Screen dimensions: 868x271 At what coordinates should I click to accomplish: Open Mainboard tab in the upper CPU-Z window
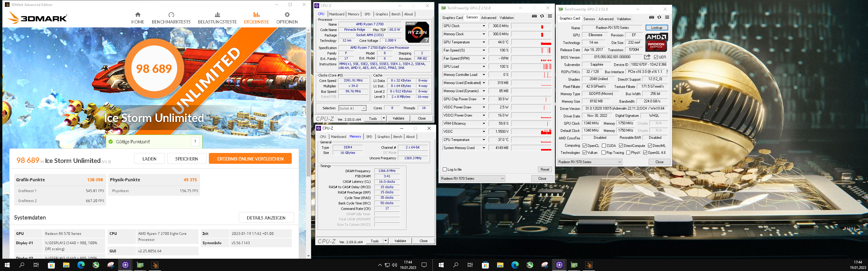(x=337, y=14)
